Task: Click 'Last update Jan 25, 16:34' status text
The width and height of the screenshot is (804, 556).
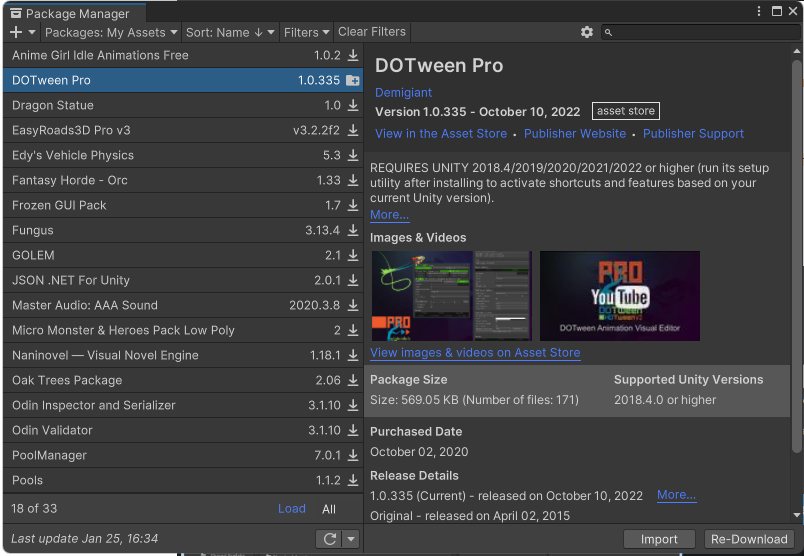Action: (x=85, y=539)
